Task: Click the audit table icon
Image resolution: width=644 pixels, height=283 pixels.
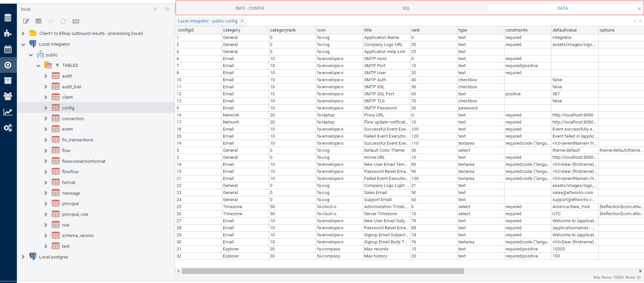Action: click(56, 76)
